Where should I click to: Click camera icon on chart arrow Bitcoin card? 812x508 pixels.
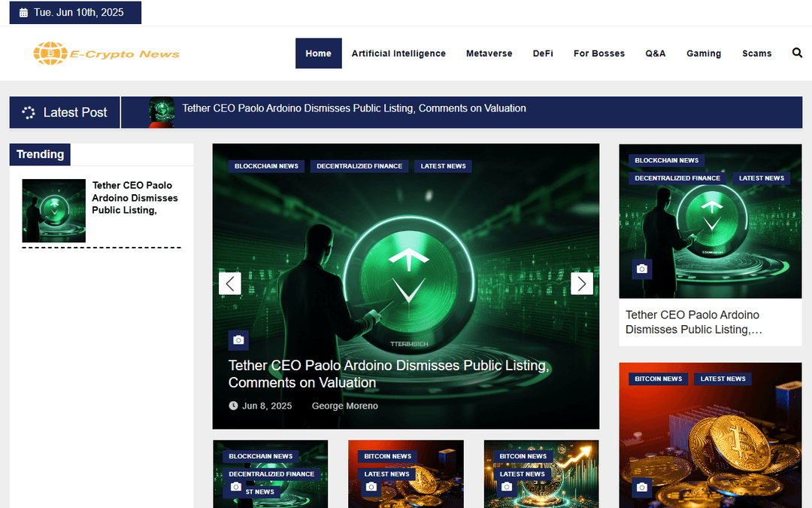[507, 487]
